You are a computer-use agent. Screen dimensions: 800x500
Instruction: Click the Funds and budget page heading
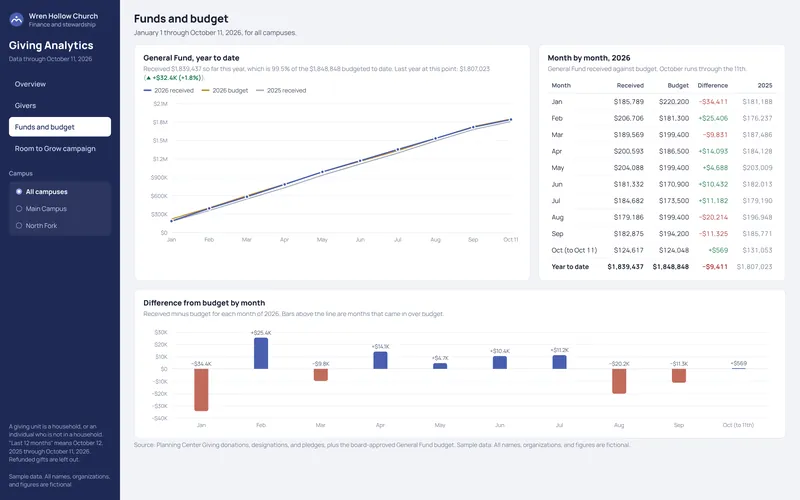181,19
